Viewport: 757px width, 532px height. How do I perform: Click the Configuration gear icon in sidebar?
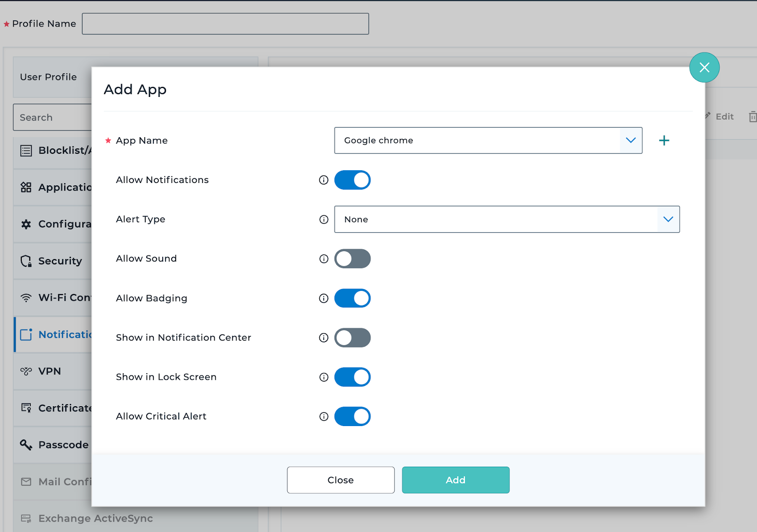26,224
